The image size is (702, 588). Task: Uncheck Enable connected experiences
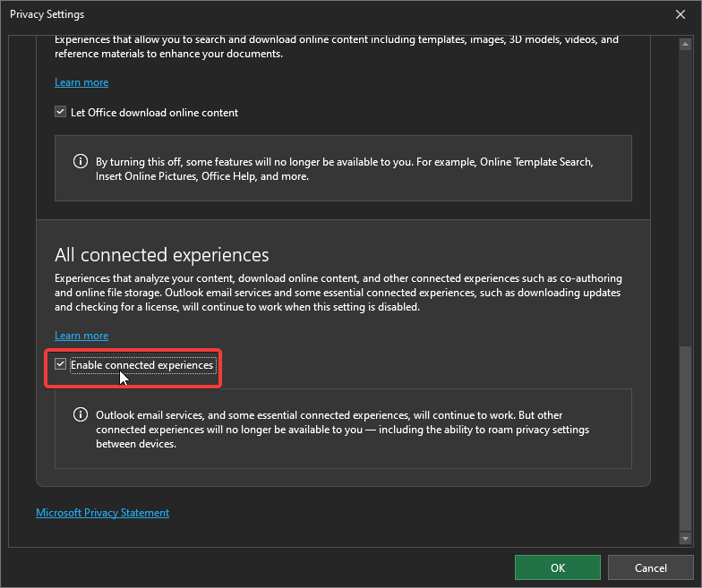point(61,365)
